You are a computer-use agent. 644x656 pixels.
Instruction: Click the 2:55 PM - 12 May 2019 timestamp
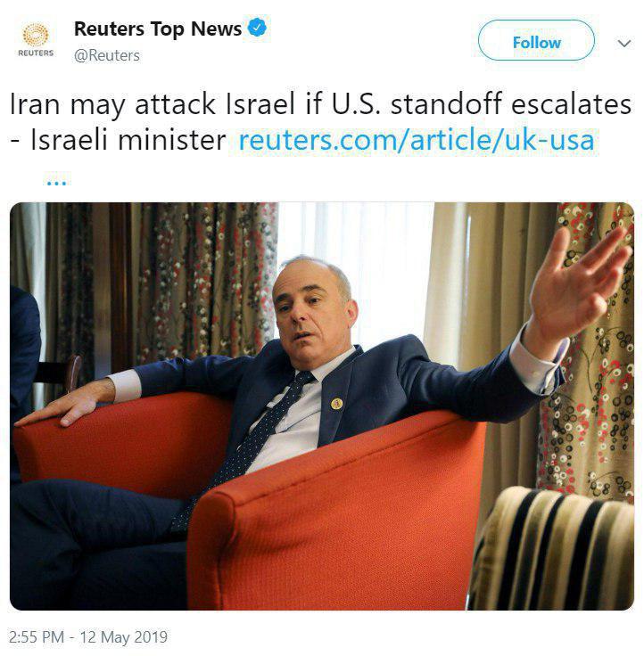coord(88,637)
